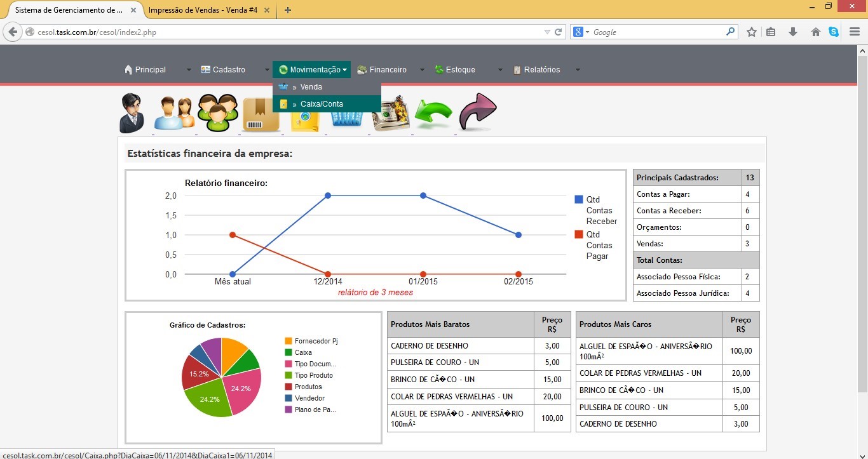Image resolution: width=868 pixels, height=459 pixels.
Task: Click the cardboard box product icon
Action: 261,116
